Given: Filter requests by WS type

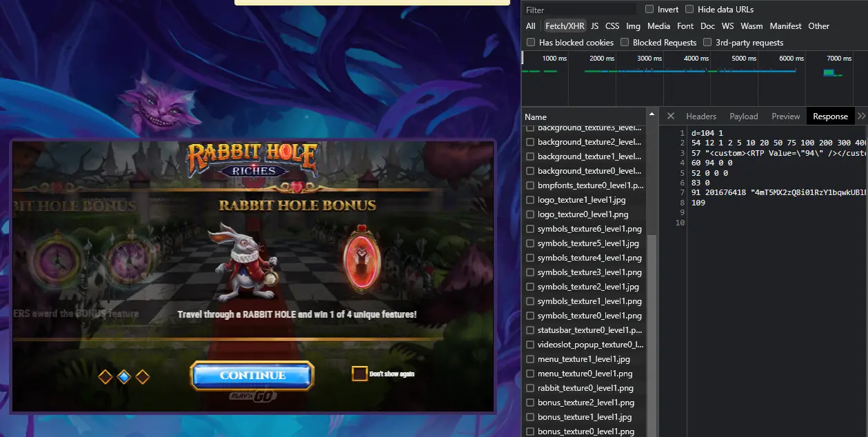Looking at the screenshot, I should point(728,26).
